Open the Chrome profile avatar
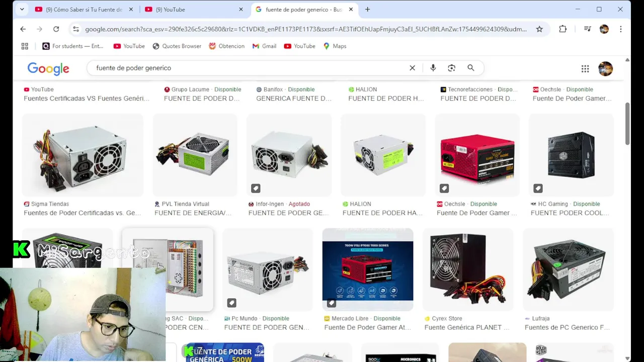Viewport: 644px width, 362px height. pyautogui.click(x=604, y=29)
